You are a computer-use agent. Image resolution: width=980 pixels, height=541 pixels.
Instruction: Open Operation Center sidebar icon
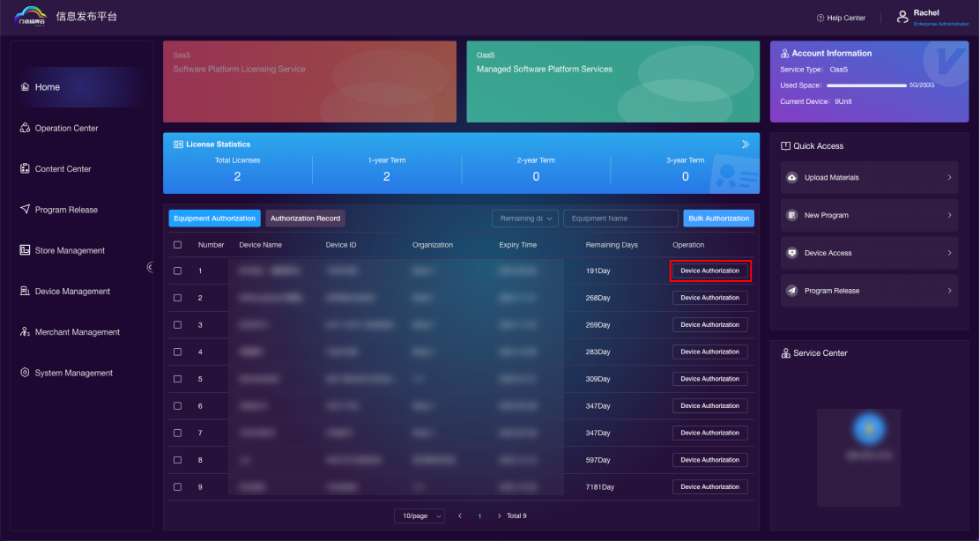[x=25, y=129]
